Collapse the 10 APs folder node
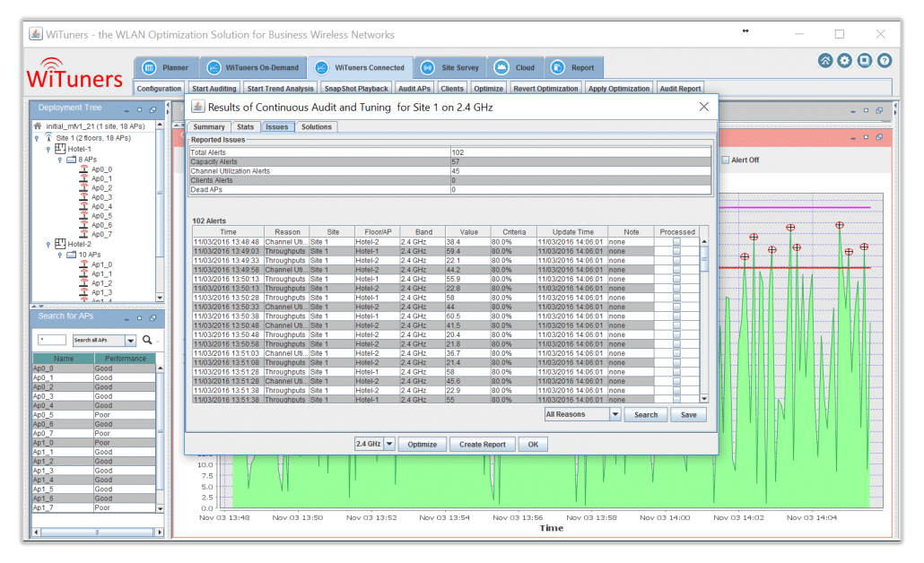Screen dimensions: 924x563 [59, 255]
